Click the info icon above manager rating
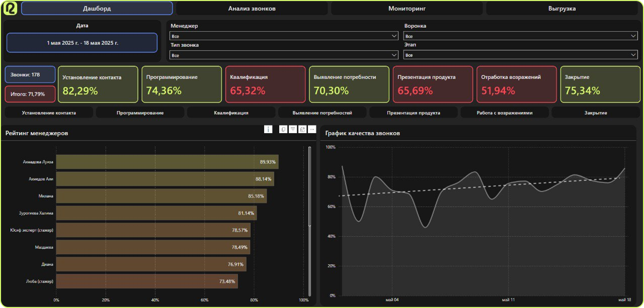Screen dimensions: 644x308 pos(268,130)
